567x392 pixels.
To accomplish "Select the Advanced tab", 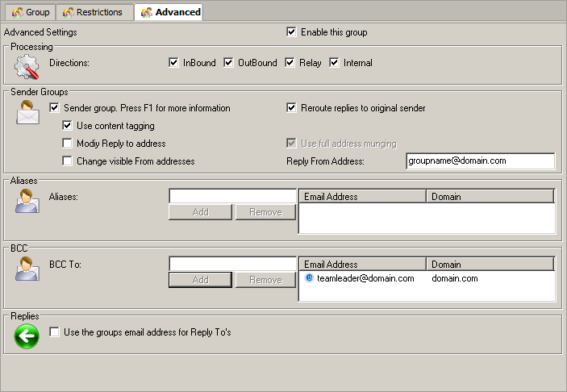I will (170, 12).
